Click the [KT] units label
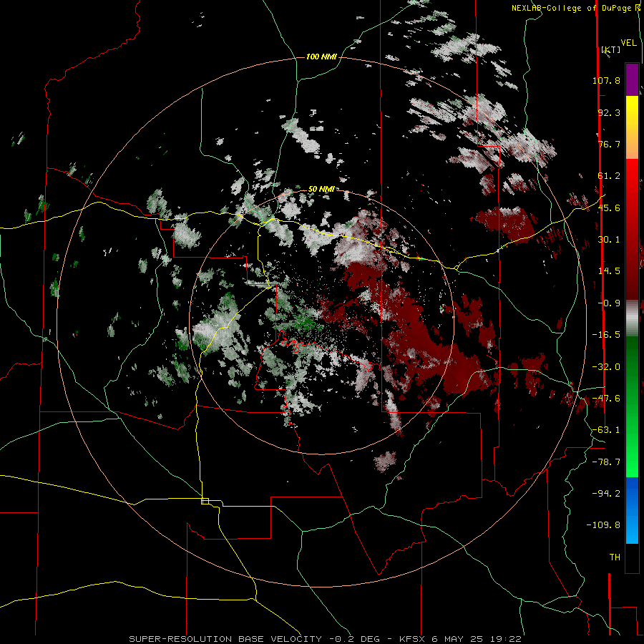 611,49
